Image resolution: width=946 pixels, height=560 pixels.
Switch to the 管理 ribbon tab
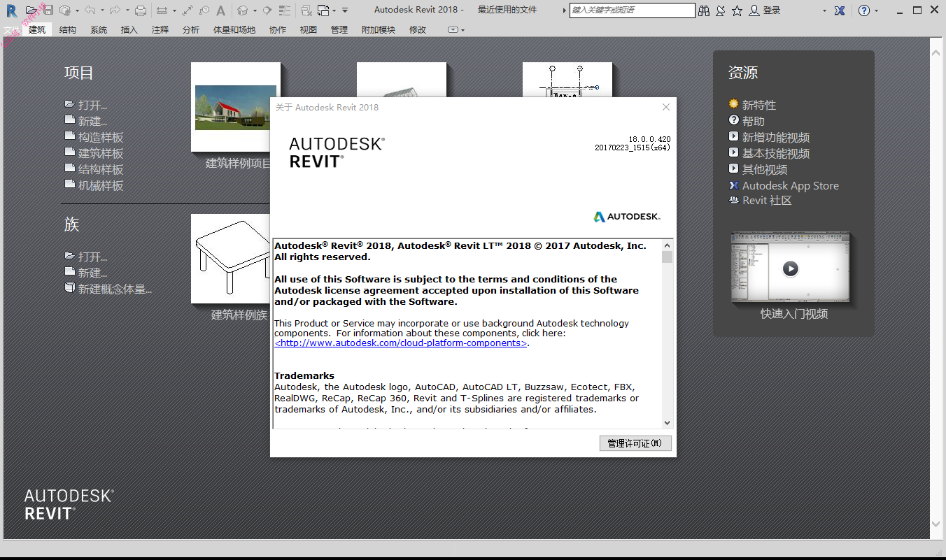pos(339,30)
